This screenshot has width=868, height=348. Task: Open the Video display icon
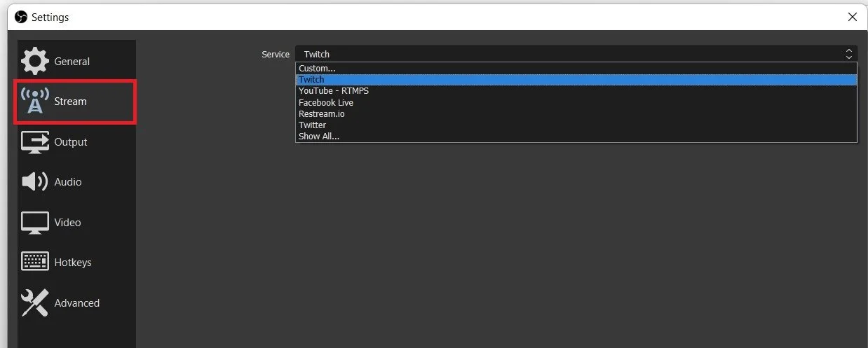[x=35, y=223]
